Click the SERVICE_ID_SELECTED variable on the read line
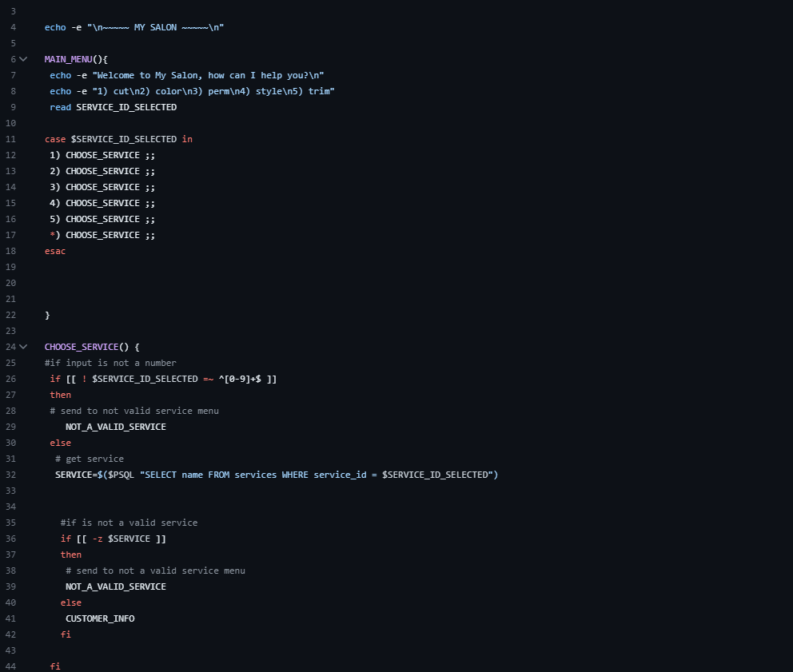The height and width of the screenshot is (672, 793). coord(126,107)
